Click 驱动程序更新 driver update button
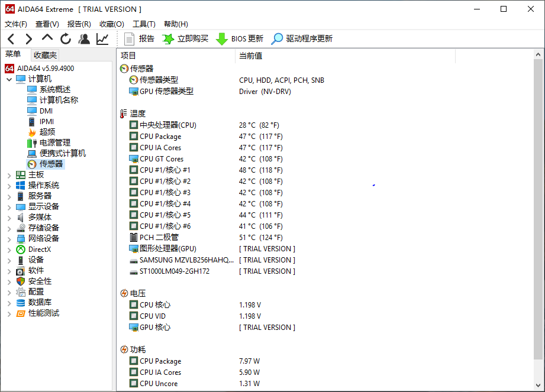Image resolution: width=545 pixels, height=392 pixels. (x=302, y=39)
